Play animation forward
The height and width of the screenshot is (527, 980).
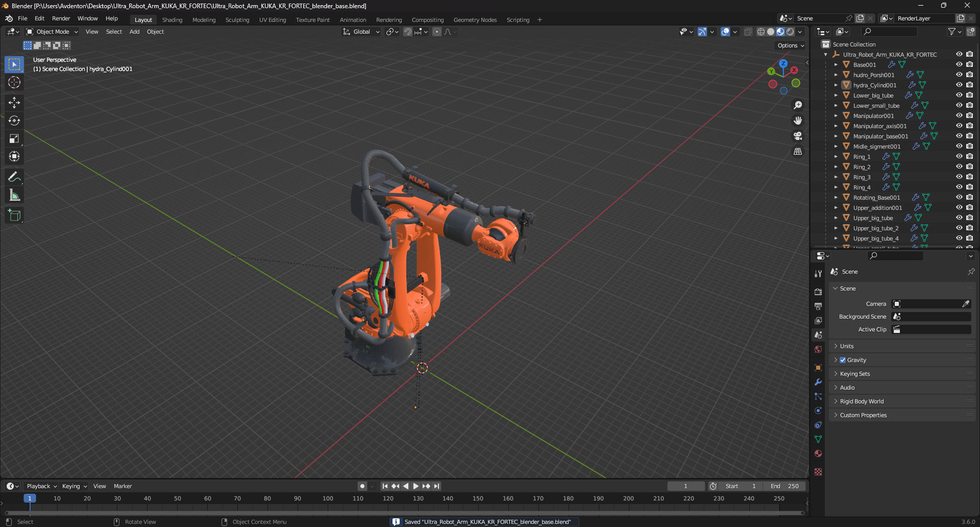click(416, 486)
